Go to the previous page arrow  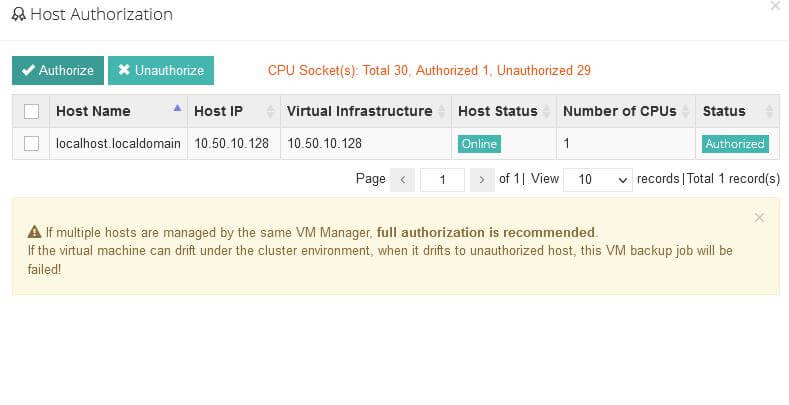[x=403, y=180]
